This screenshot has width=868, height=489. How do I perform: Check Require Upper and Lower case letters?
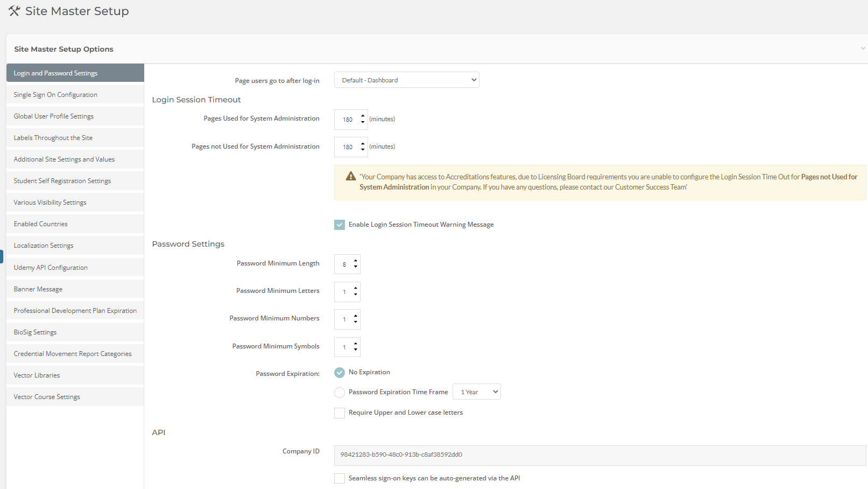(x=340, y=413)
